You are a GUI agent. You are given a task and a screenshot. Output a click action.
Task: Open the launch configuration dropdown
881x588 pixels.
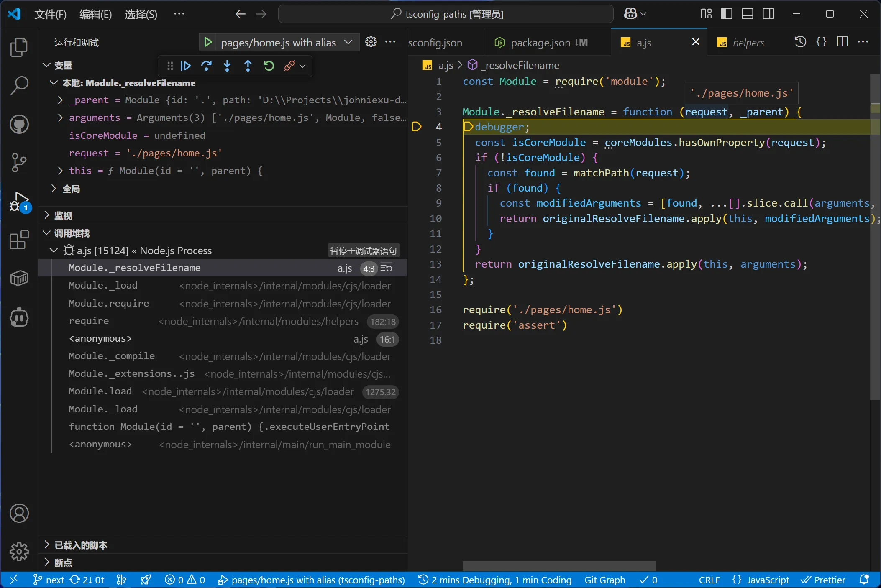pyautogui.click(x=348, y=42)
